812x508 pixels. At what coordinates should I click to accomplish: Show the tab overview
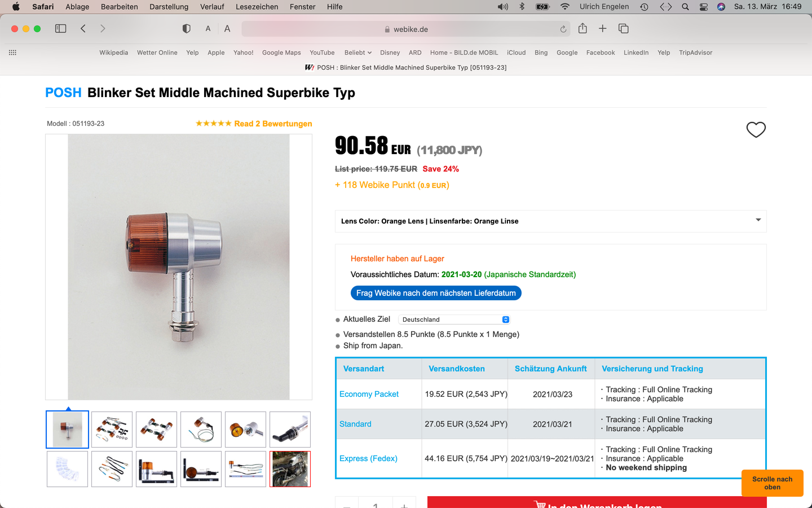click(x=624, y=29)
